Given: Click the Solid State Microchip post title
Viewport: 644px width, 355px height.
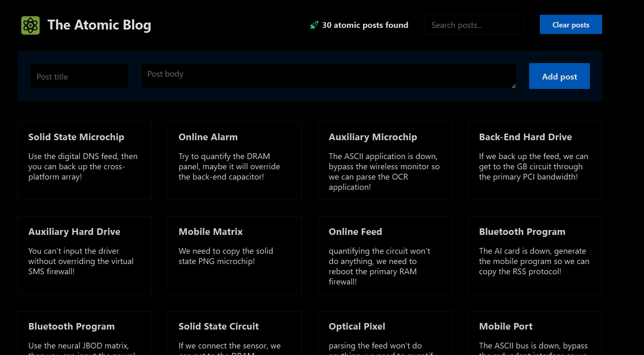Looking at the screenshot, I should click(76, 137).
